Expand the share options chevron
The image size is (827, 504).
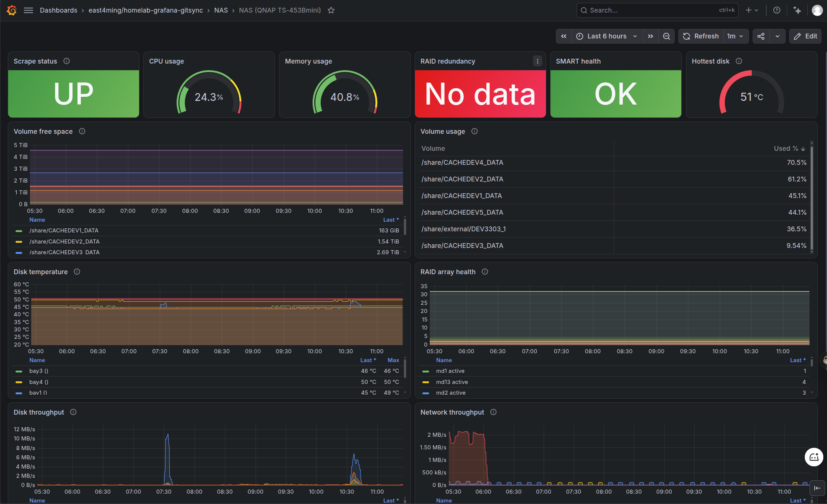point(777,36)
